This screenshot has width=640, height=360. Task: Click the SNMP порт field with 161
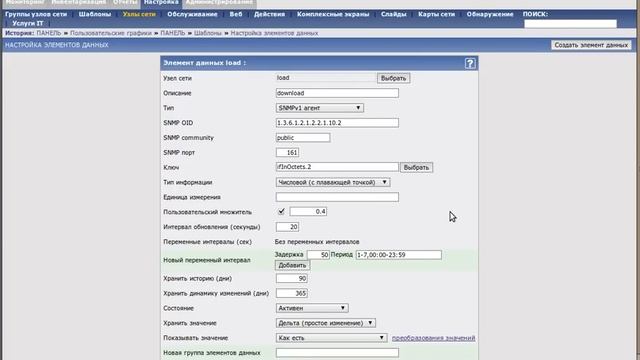click(x=287, y=152)
